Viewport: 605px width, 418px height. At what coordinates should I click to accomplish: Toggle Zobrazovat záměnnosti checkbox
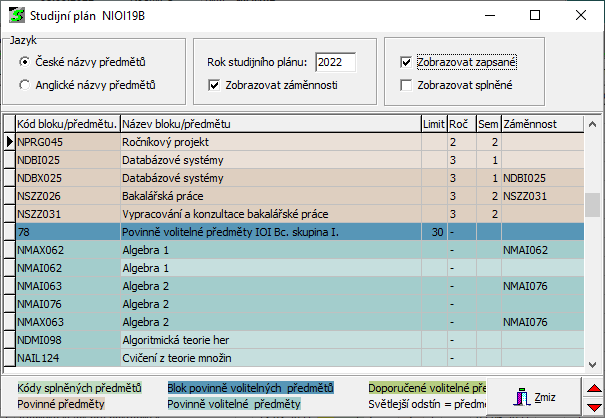pos(214,85)
